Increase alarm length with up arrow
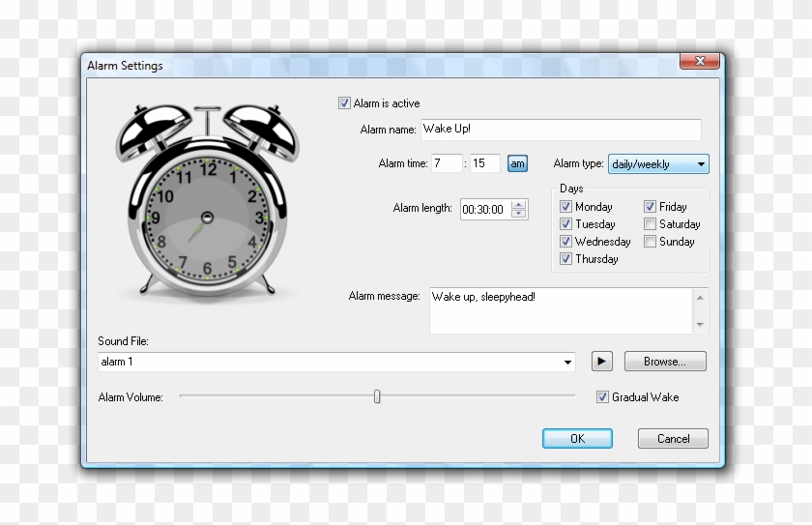 518,205
